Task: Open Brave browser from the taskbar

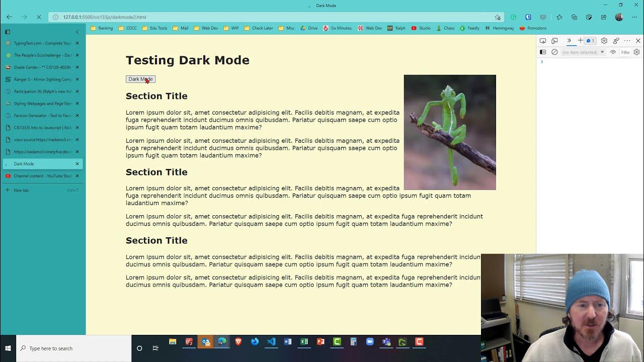Action: point(238,342)
